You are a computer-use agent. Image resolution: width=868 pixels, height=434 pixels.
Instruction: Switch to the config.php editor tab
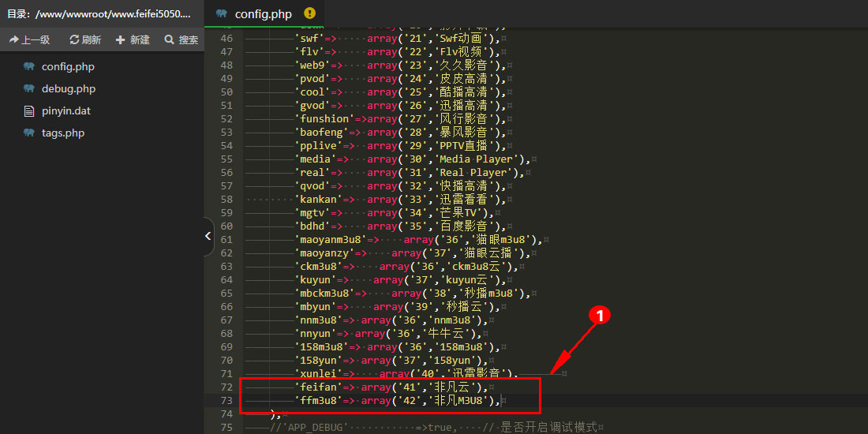click(x=264, y=13)
